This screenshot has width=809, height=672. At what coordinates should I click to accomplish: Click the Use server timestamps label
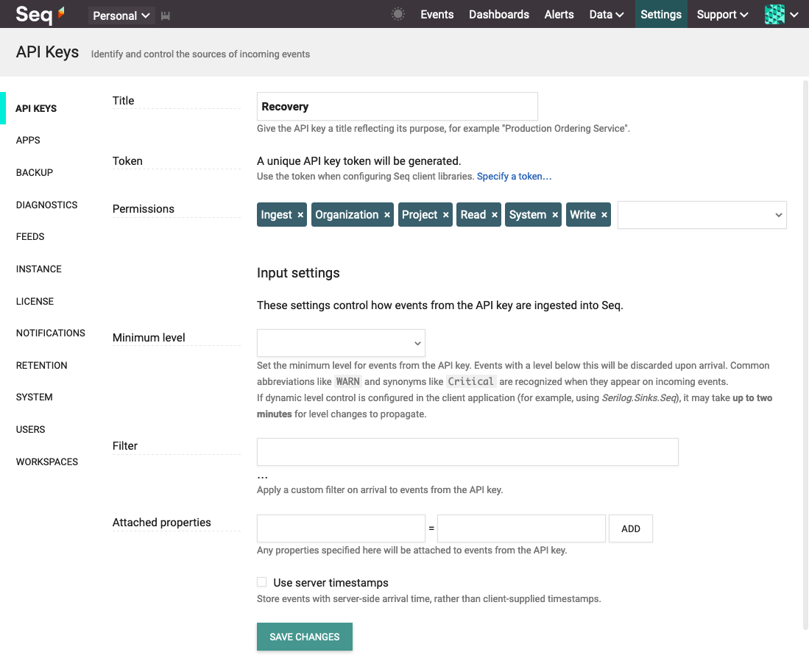331,583
